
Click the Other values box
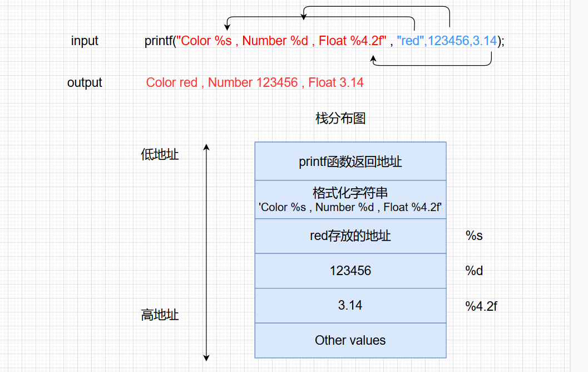tap(350, 340)
